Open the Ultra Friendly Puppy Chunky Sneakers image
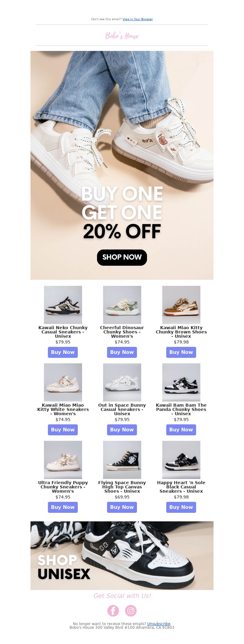 [63, 460]
